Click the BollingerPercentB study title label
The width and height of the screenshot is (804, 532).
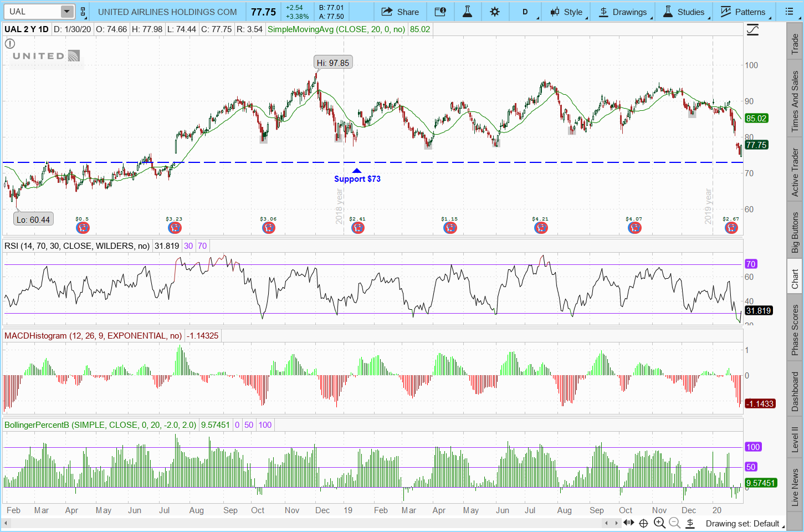(x=100, y=425)
